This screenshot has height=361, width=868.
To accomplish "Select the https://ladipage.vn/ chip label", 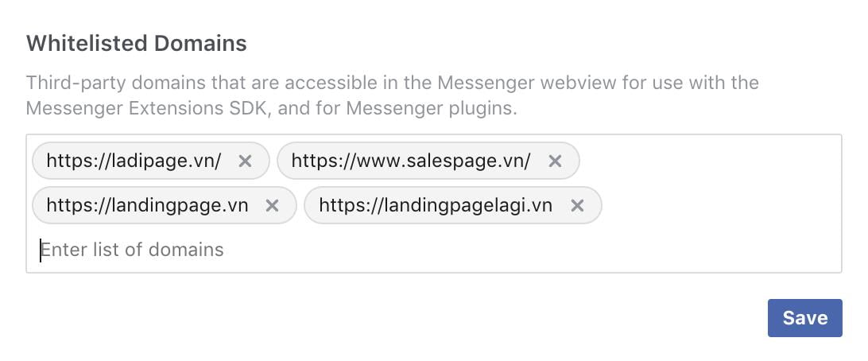I will point(134,161).
